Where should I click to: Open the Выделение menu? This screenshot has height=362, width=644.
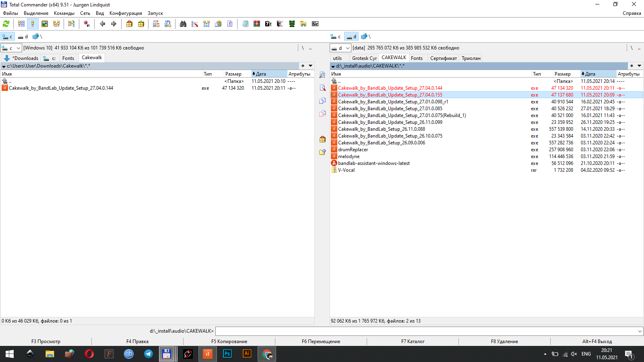click(36, 13)
